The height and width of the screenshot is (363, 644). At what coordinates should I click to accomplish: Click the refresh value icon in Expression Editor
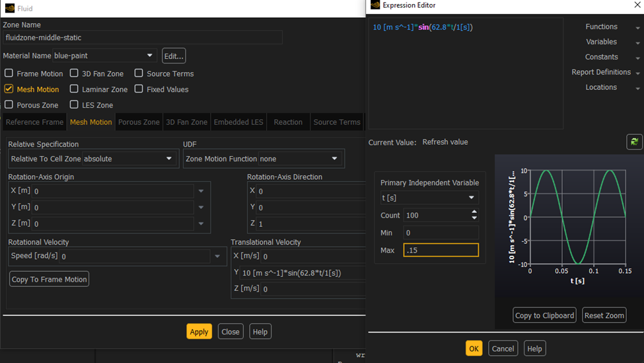634,142
